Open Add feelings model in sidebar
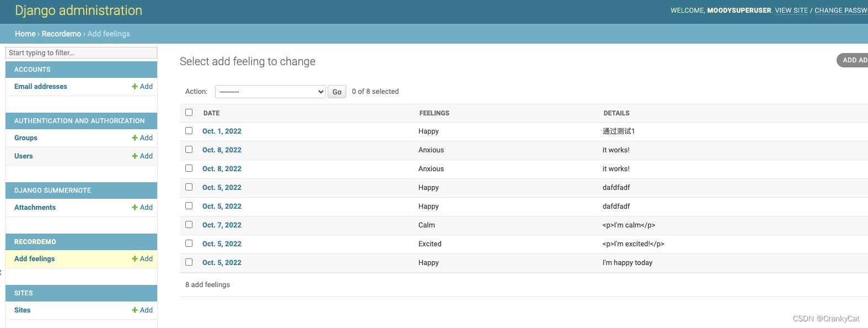 click(35, 259)
